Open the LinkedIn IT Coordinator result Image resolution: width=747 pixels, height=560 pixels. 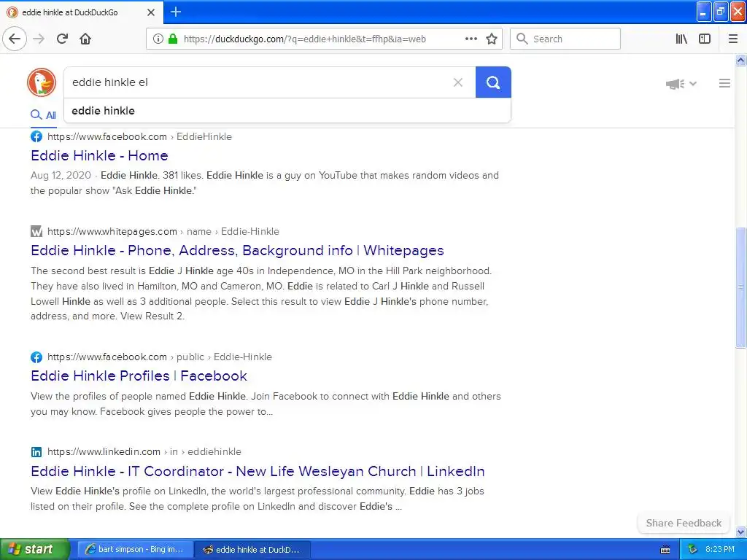click(x=258, y=471)
